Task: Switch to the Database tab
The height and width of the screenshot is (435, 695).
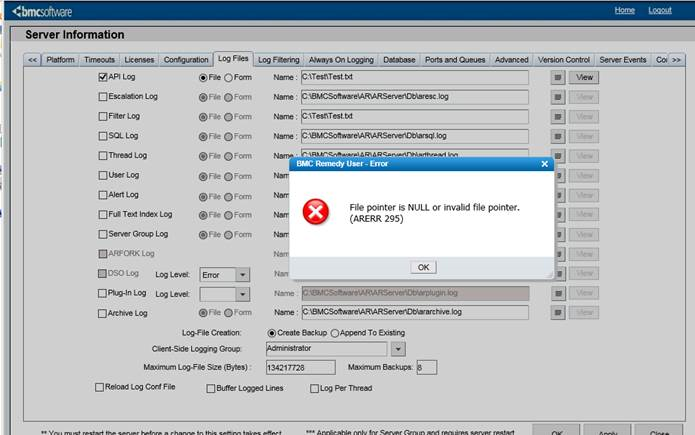Action: (399, 60)
